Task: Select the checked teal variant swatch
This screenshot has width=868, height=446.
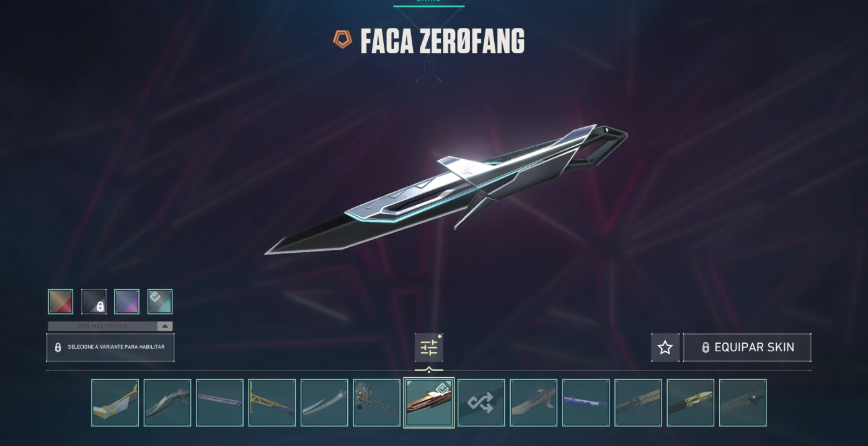Action: pyautogui.click(x=160, y=302)
